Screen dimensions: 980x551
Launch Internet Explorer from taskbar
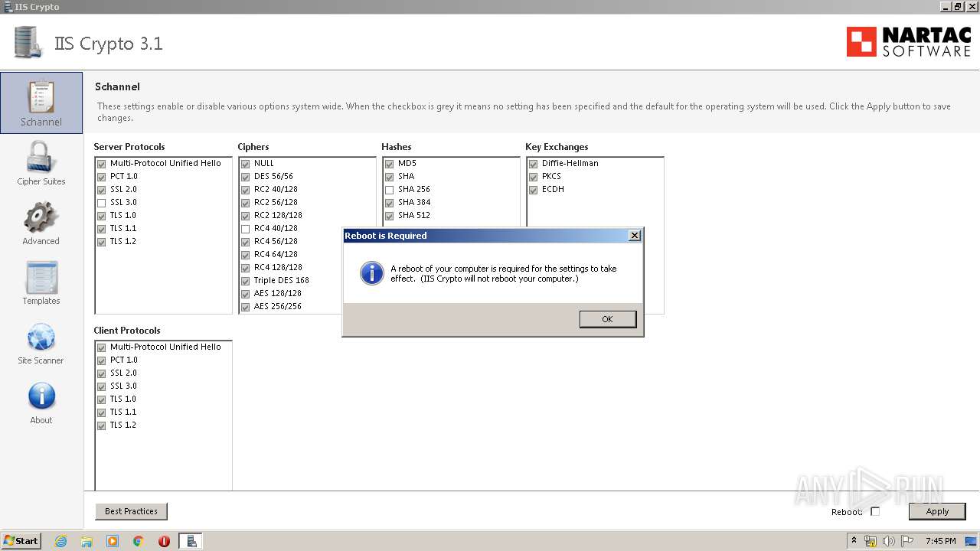[x=61, y=541]
